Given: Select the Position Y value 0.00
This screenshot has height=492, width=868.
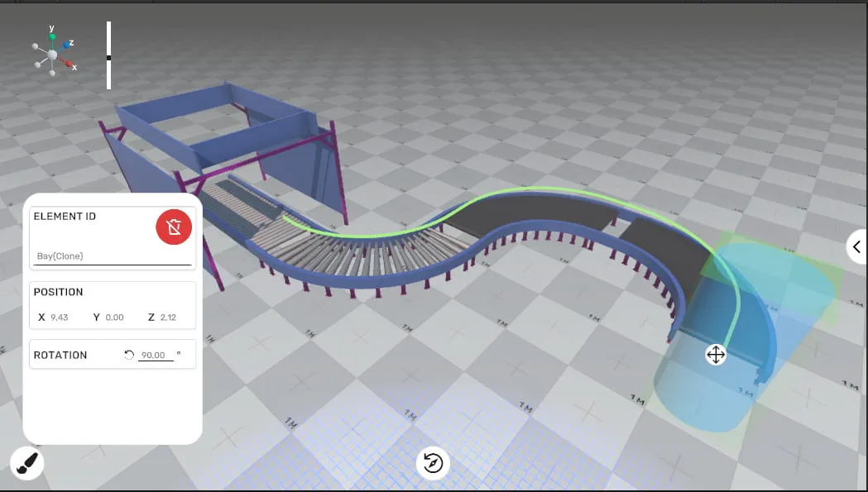Looking at the screenshot, I should tap(114, 318).
